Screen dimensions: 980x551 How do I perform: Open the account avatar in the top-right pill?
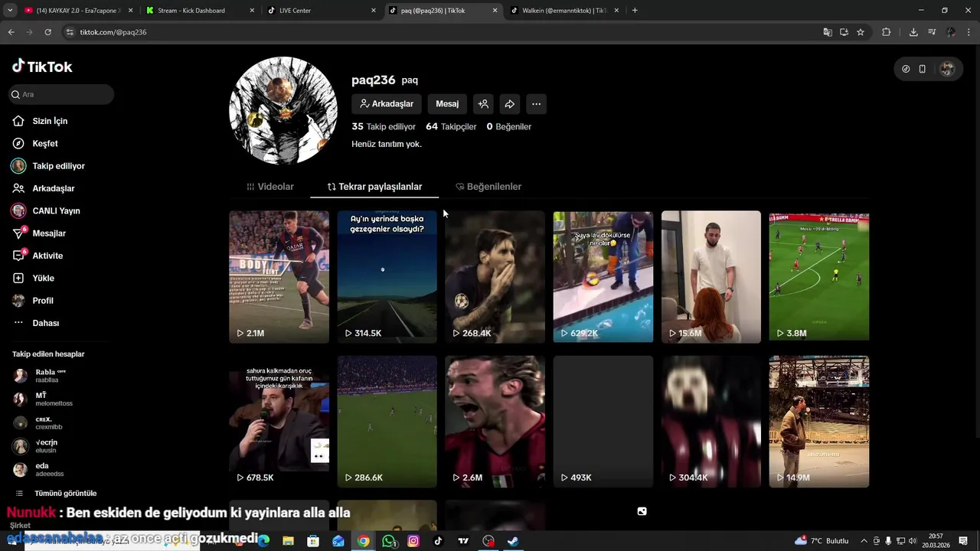coord(947,69)
